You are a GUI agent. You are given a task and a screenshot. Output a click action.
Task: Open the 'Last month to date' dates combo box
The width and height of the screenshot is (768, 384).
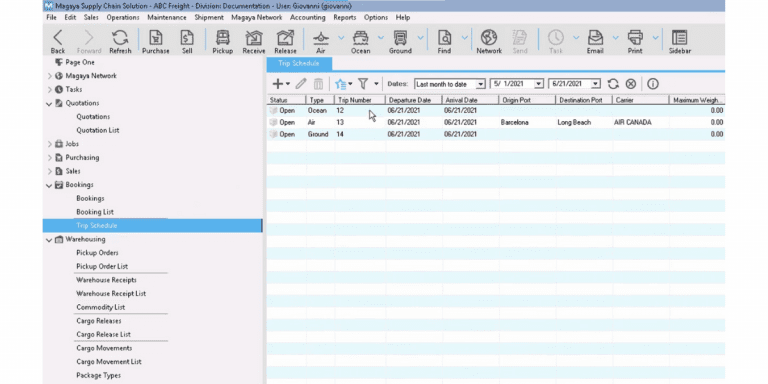pos(450,84)
